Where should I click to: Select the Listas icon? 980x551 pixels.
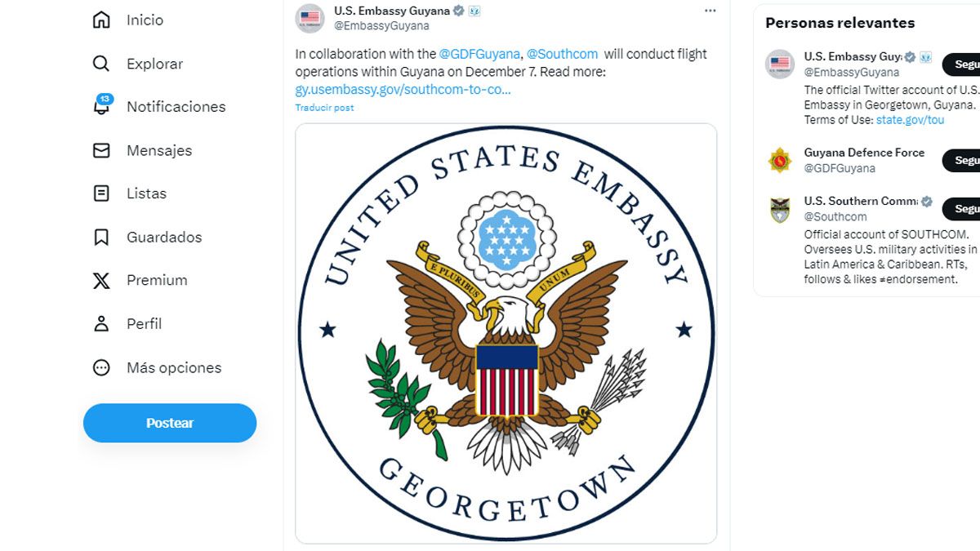pyautogui.click(x=101, y=193)
